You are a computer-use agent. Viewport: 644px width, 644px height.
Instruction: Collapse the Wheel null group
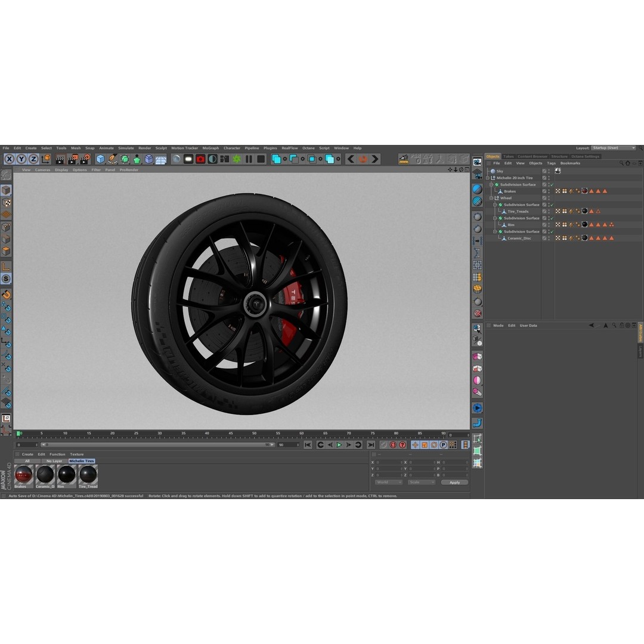(x=491, y=198)
